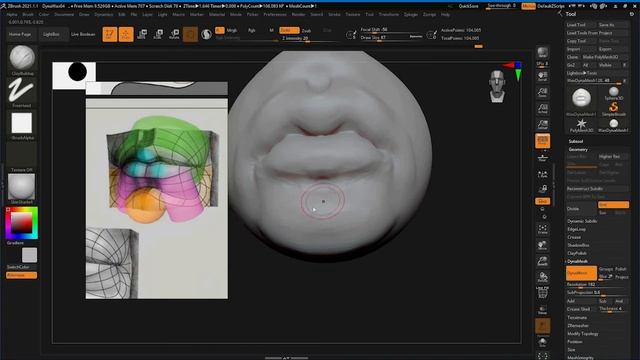Click the Move view icon

pos(542,245)
